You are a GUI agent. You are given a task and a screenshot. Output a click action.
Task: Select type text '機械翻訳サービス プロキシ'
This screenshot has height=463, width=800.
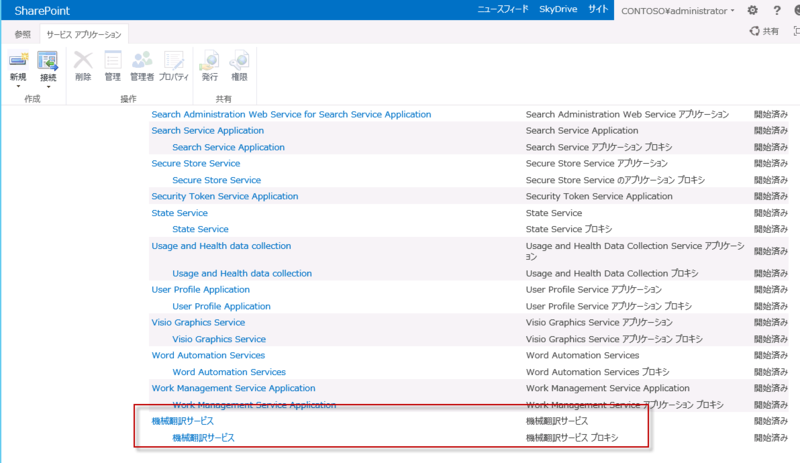(x=572, y=438)
